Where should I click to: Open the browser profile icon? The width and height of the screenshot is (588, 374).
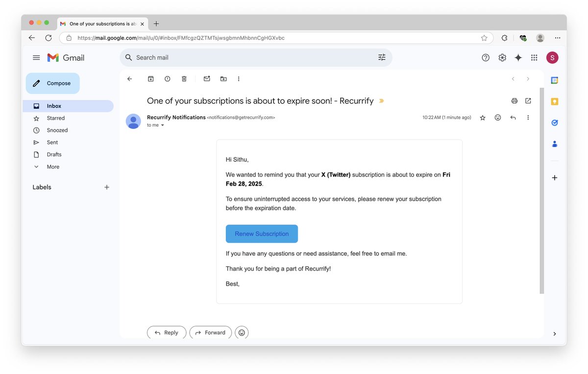coord(540,38)
